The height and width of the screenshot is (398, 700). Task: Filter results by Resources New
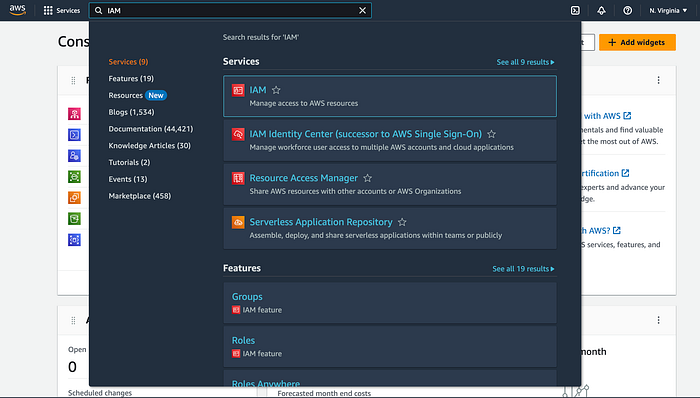point(137,95)
